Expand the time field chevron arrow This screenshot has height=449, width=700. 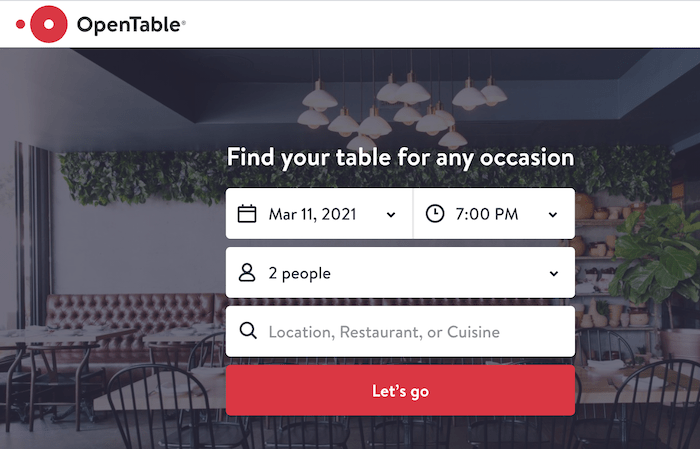coord(553,214)
